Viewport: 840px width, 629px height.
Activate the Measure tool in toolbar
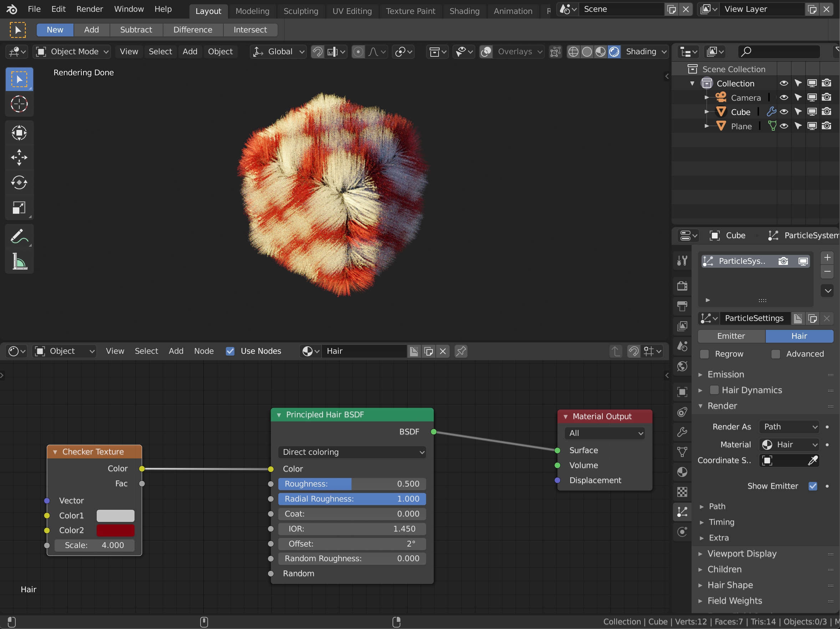click(x=19, y=261)
